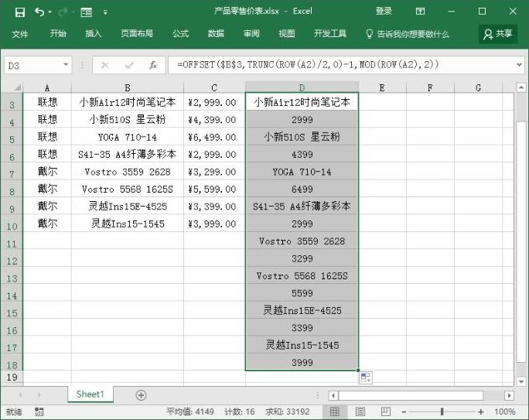Click vertical scrollbar down arrow
Viewport: 529px width, 420px height.
click(521, 381)
